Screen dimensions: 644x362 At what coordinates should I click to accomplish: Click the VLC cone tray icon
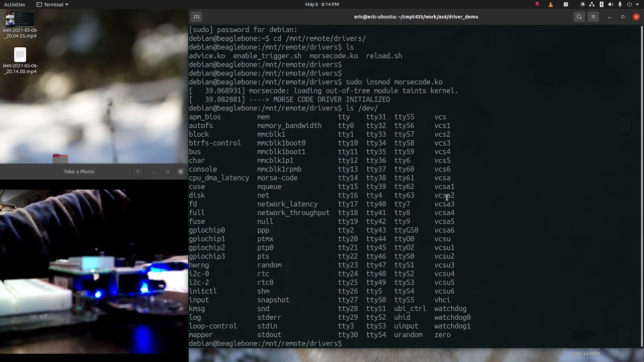click(x=551, y=5)
